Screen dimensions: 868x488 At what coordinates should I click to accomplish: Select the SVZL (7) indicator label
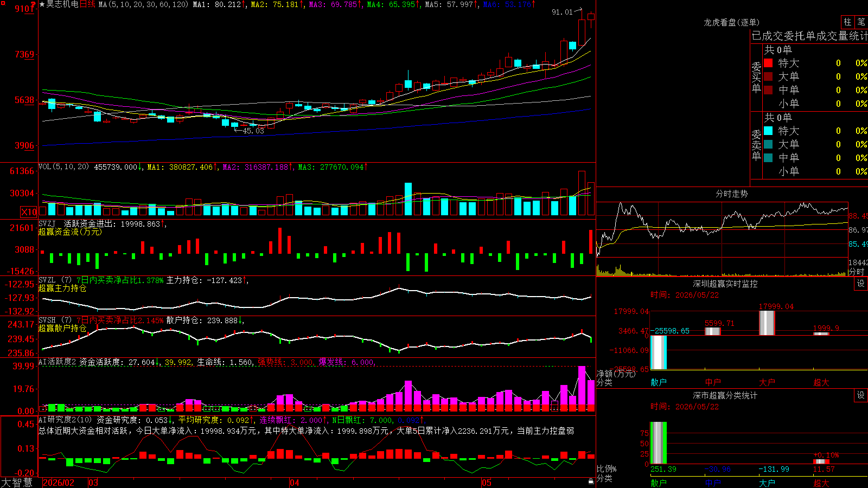pyautogui.click(x=55, y=280)
